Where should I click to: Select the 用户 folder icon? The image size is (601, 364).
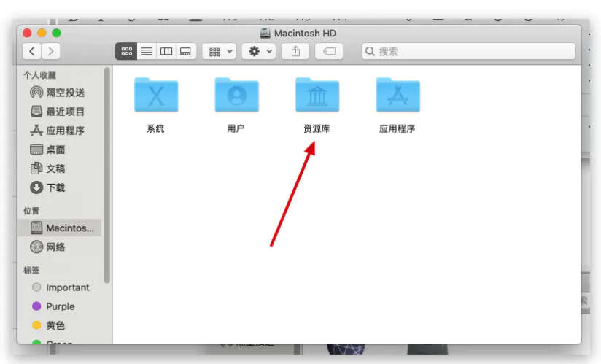(x=236, y=95)
